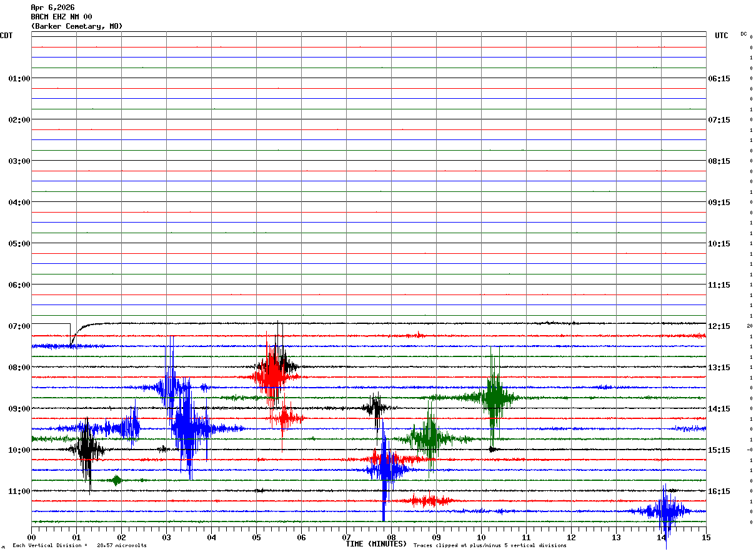
Task: Click the 07:00 CDT time label
Action: coord(19,326)
